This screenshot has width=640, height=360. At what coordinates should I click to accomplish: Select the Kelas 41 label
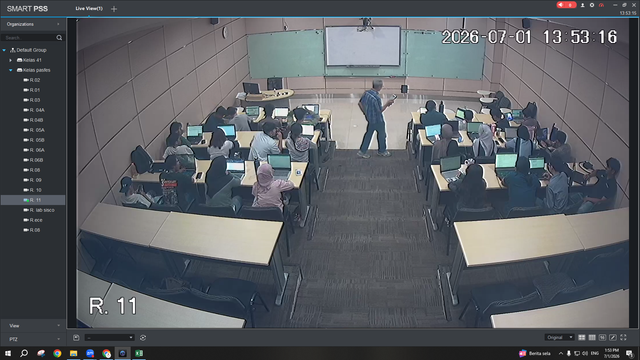[x=32, y=60]
